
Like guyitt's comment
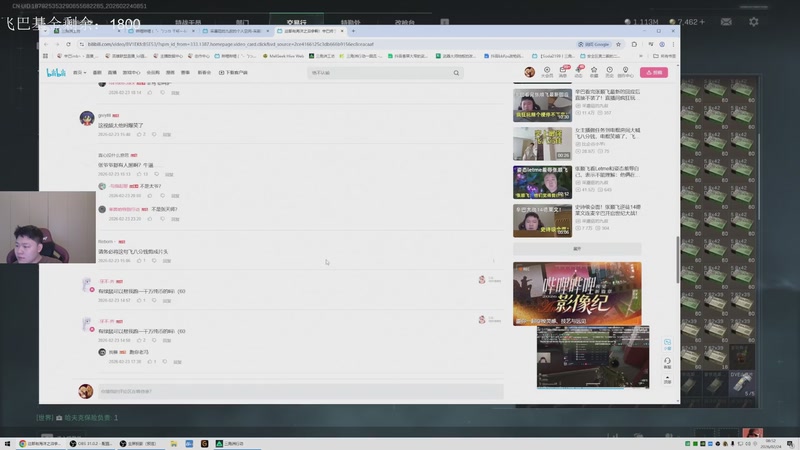tap(140, 135)
